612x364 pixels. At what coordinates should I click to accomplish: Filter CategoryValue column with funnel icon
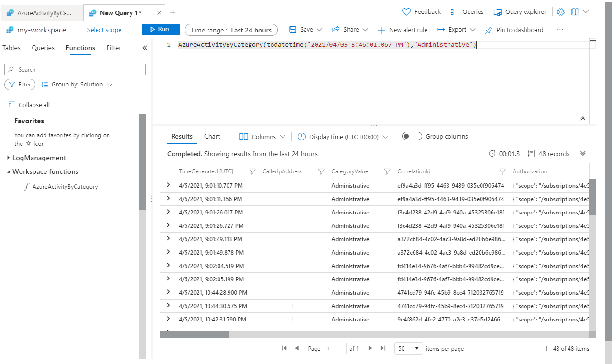point(387,171)
